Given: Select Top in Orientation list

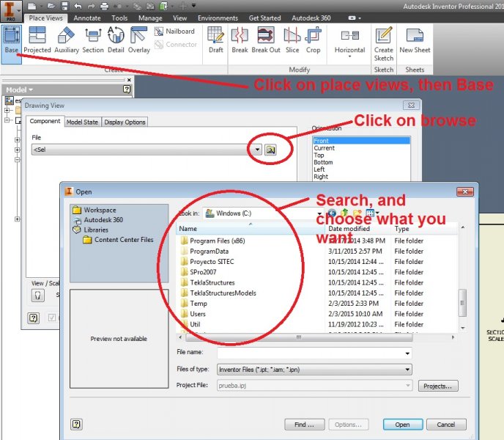Looking at the screenshot, I should tap(319, 155).
